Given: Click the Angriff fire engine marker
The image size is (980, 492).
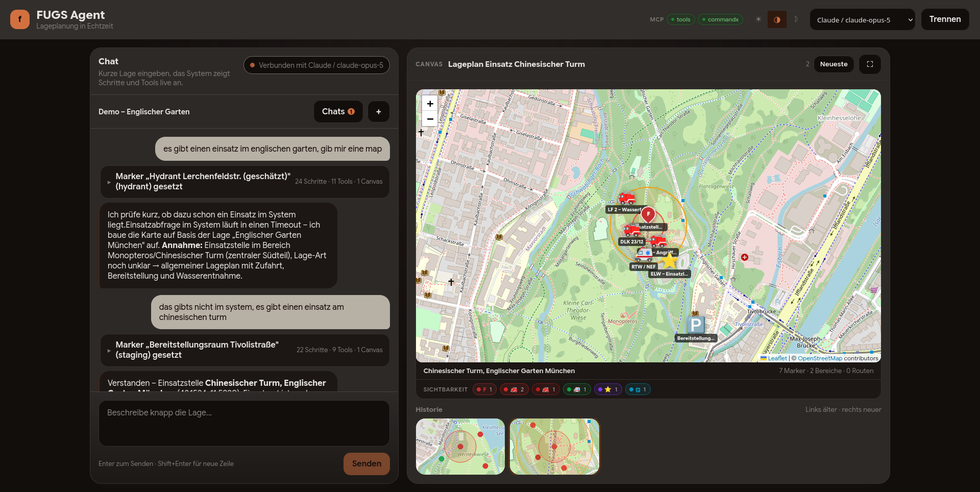Looking at the screenshot, I should point(658,241).
